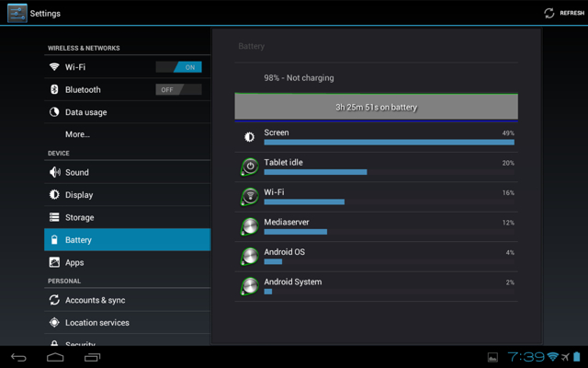Click the Display brightness icon in sidebar
The width and height of the screenshot is (588, 368).
point(54,194)
